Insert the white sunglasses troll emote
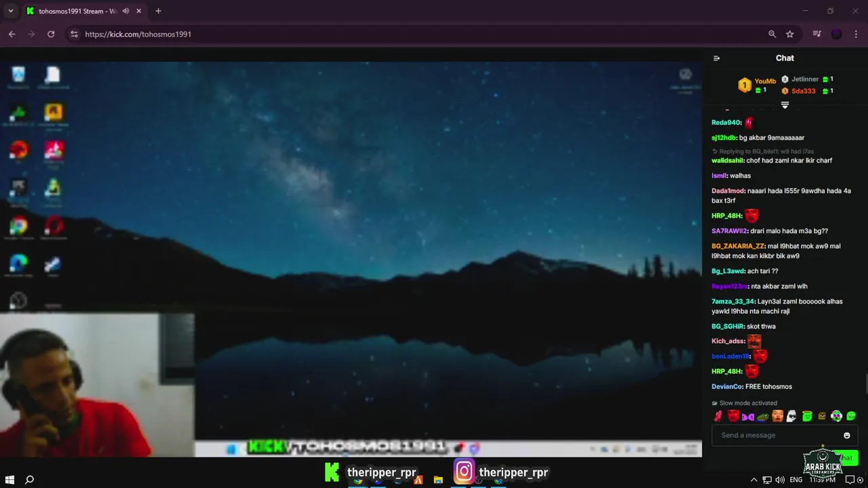 click(x=792, y=416)
